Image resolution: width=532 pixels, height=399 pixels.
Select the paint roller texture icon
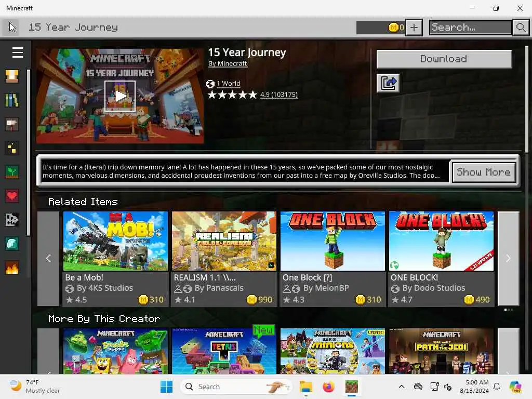12,124
